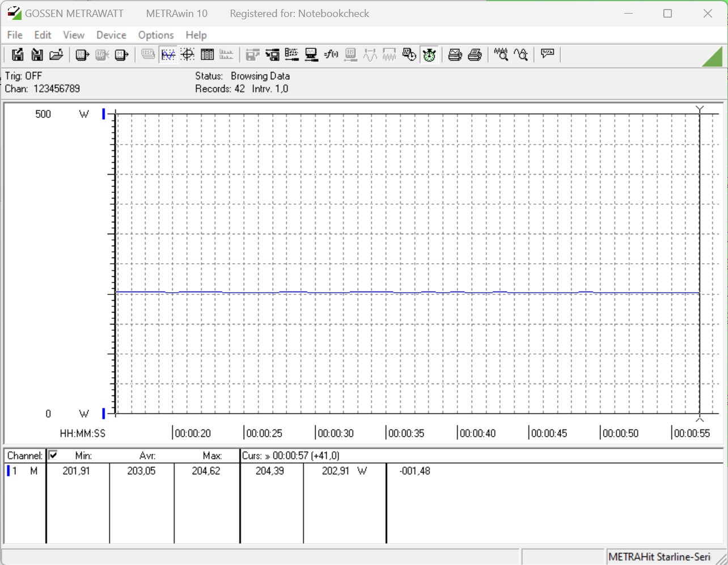The image size is (728, 565).
Task: Open the f(x) math function tool
Action: coord(331,54)
